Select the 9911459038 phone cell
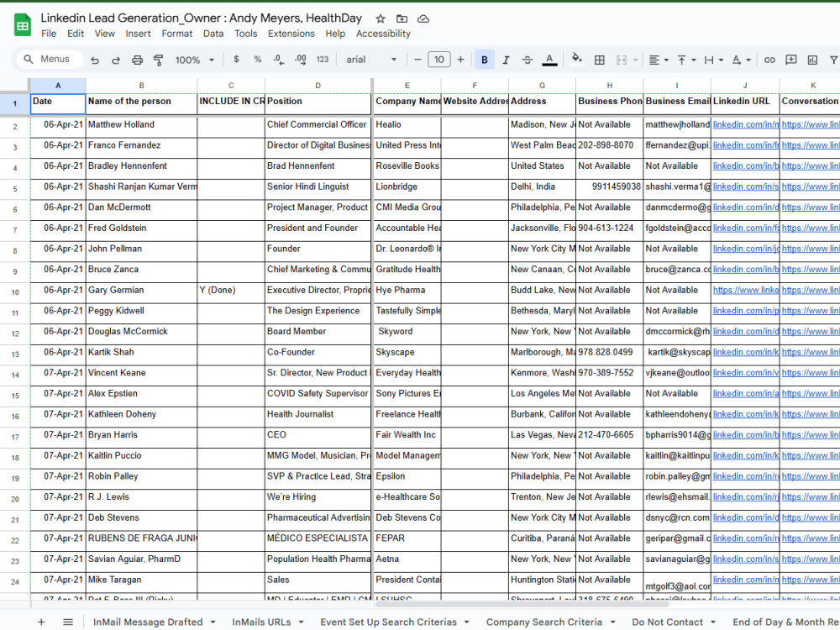Viewport: 840px width, 630px height. [609, 188]
